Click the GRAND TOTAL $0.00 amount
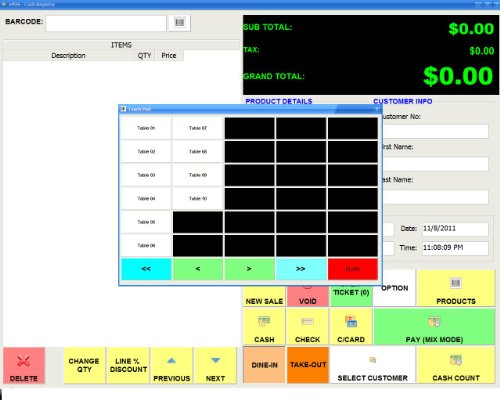This screenshot has width=500, height=400. tap(458, 76)
